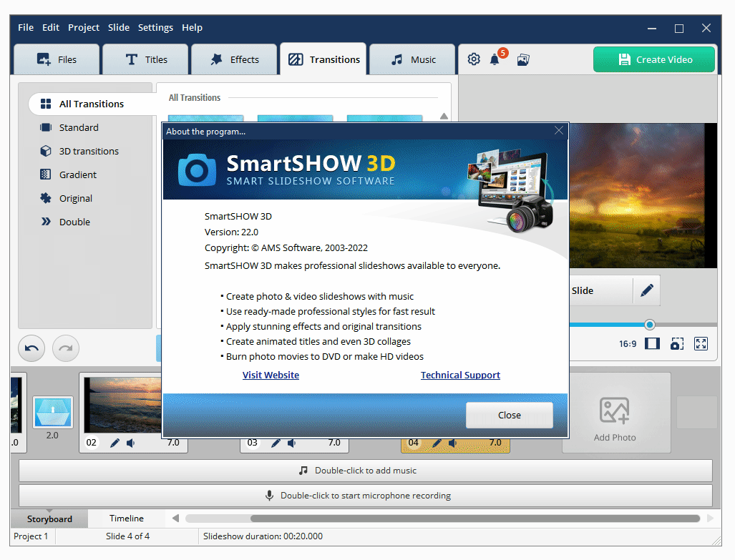Image resolution: width=735 pixels, height=560 pixels.
Task: Click the Visit Website link
Action: point(271,375)
